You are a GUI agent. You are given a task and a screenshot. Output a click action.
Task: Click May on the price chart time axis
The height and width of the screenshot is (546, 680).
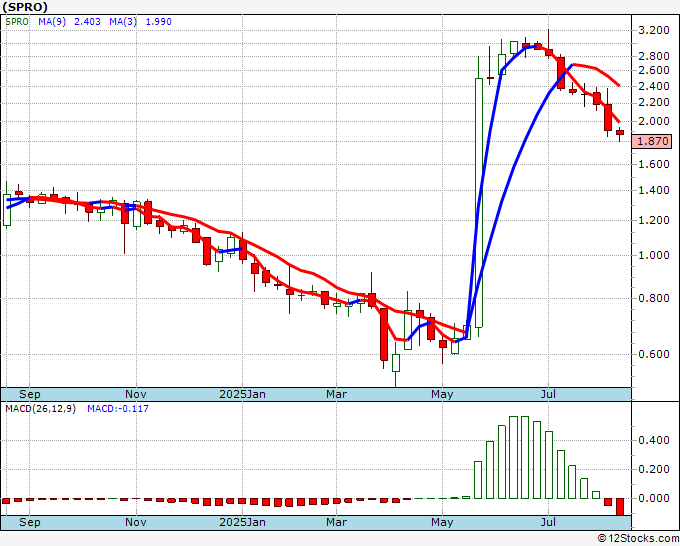point(442,394)
